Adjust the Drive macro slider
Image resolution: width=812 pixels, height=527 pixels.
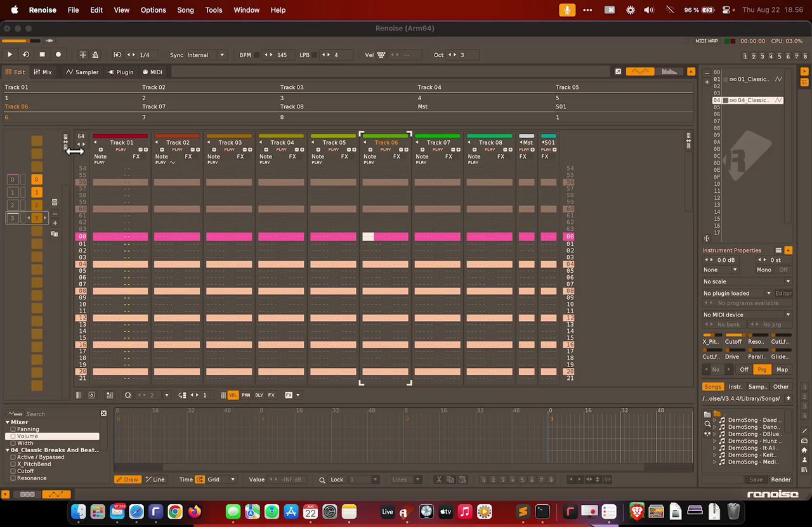tap(734, 350)
